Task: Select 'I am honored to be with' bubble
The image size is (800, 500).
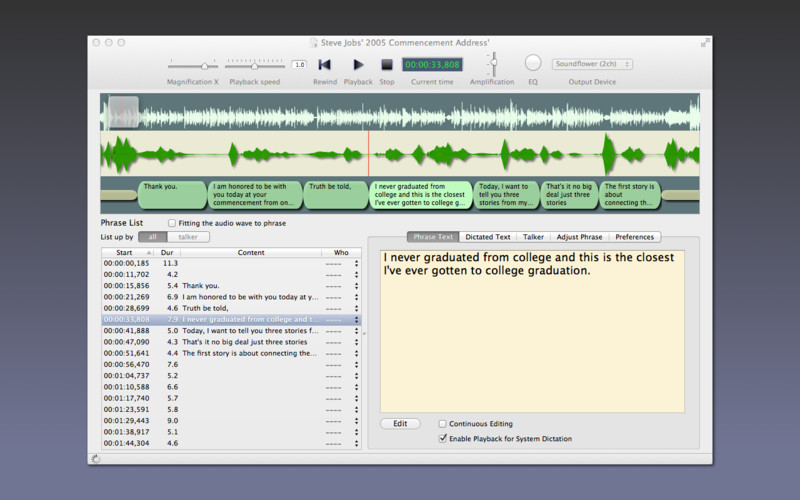Action: coord(255,195)
